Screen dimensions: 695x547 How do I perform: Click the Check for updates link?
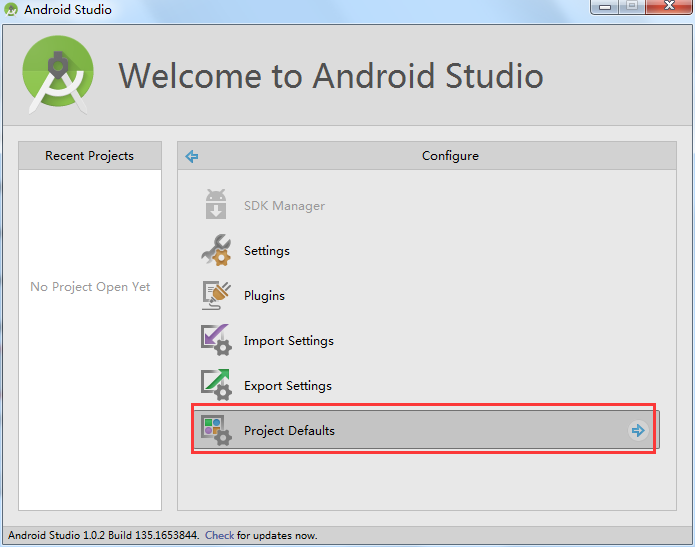pos(219,536)
